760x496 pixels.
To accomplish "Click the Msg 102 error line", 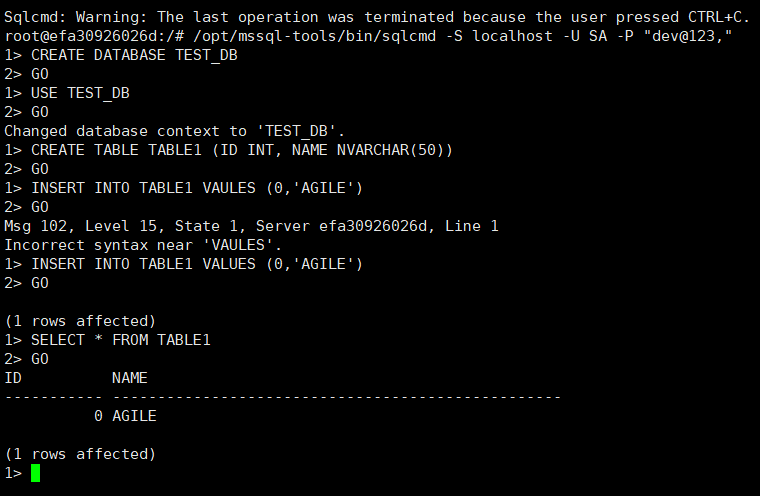I will [251, 226].
